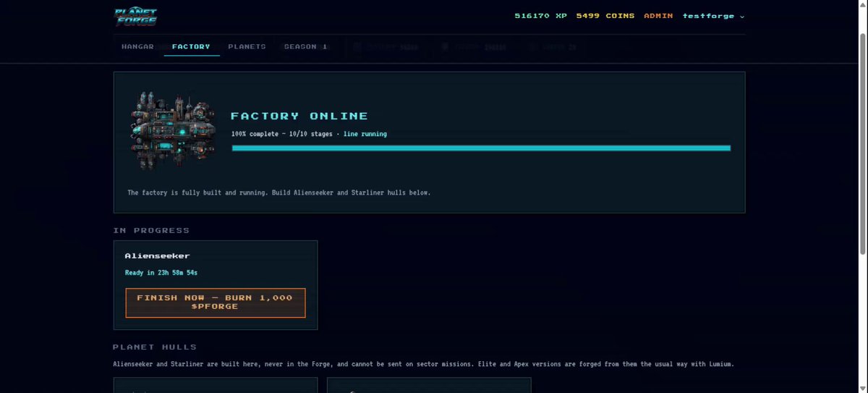This screenshot has height=393, width=868.
Task: Click the Planet Forge logo
Action: coord(135,16)
